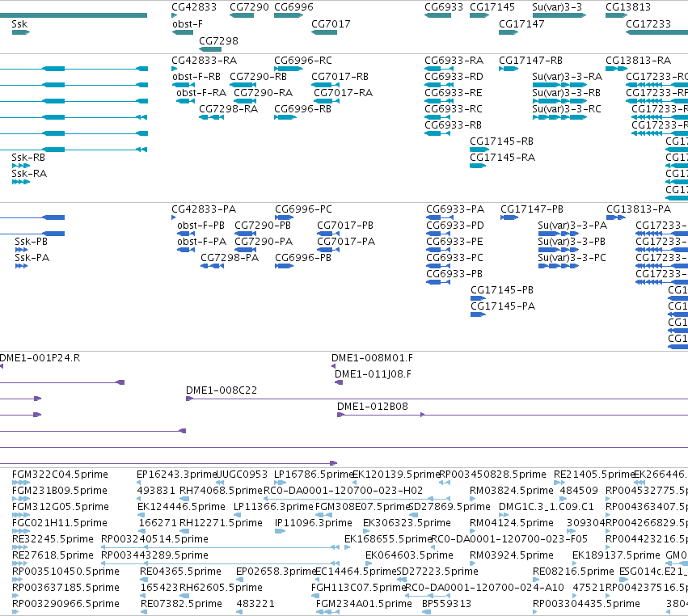The image size is (688, 616).
Task: Select gene CG7298
Action: [210, 49]
